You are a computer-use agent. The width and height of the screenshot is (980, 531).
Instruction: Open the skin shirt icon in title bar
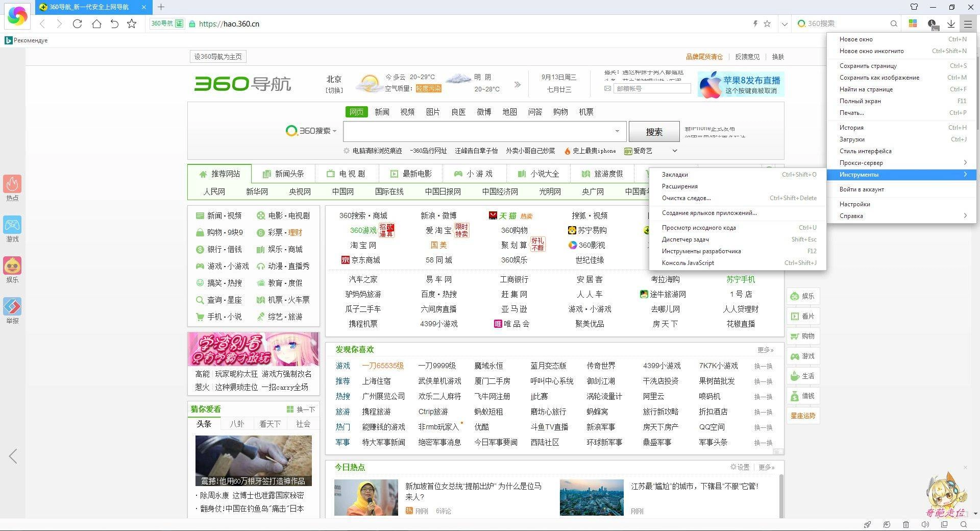914,7
